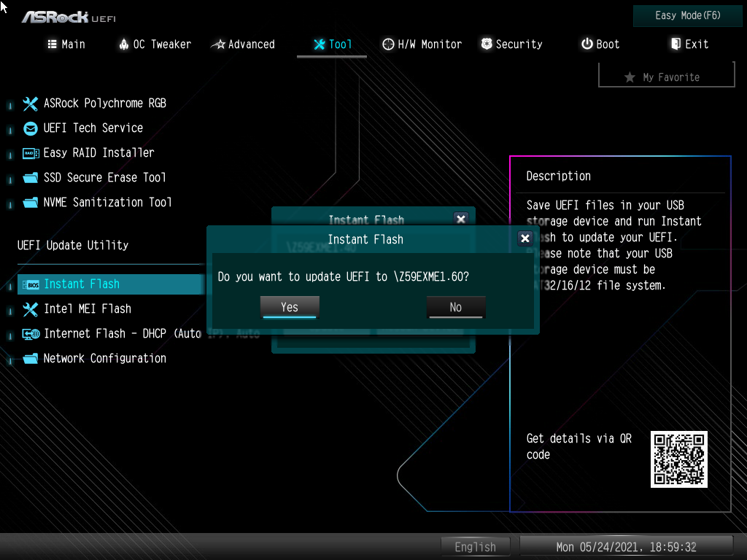Click the Internet Flash globe icon
Viewport: 747px width, 560px height.
point(31,334)
